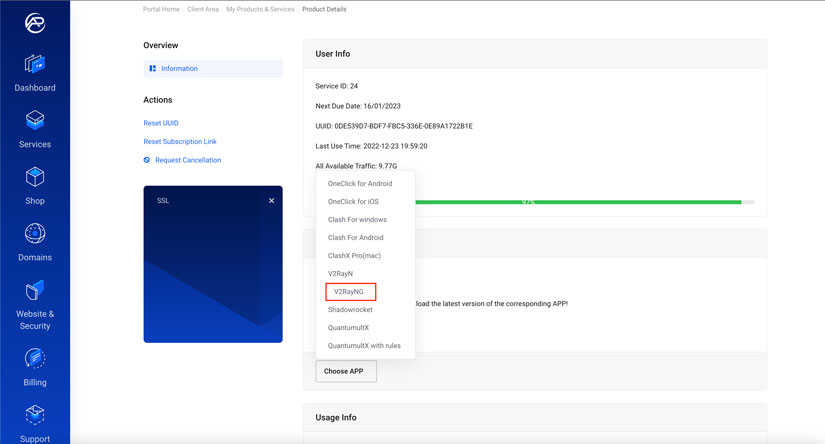Open the Domains globe icon
This screenshot has width=825, height=444.
coord(35,234)
